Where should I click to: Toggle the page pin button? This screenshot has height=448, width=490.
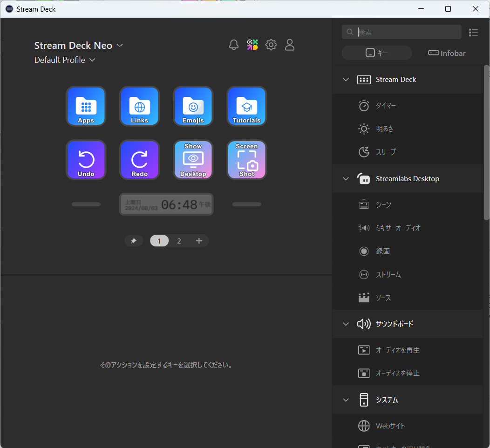[134, 241]
